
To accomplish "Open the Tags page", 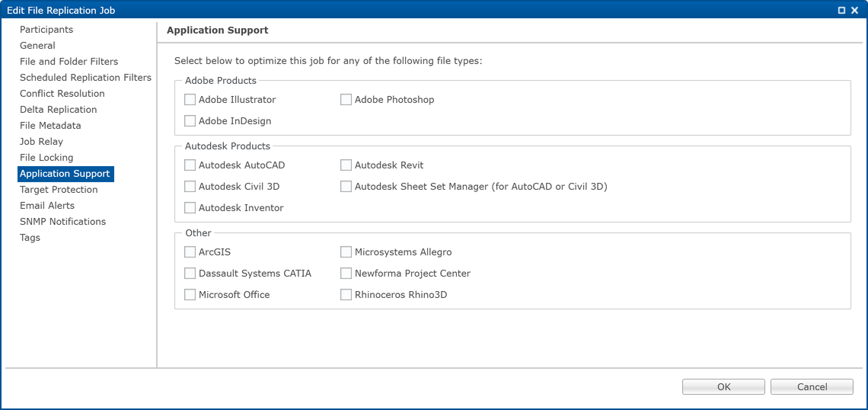I will click(x=30, y=238).
